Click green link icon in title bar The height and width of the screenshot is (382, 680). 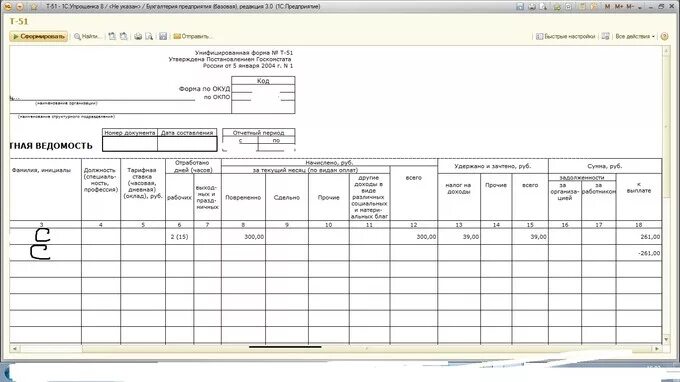click(557, 7)
